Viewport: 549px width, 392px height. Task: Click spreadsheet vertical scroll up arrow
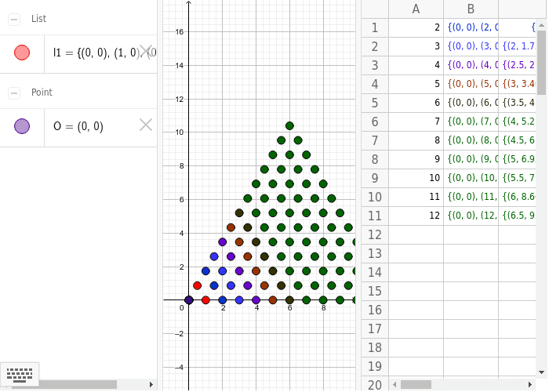tap(542, 25)
